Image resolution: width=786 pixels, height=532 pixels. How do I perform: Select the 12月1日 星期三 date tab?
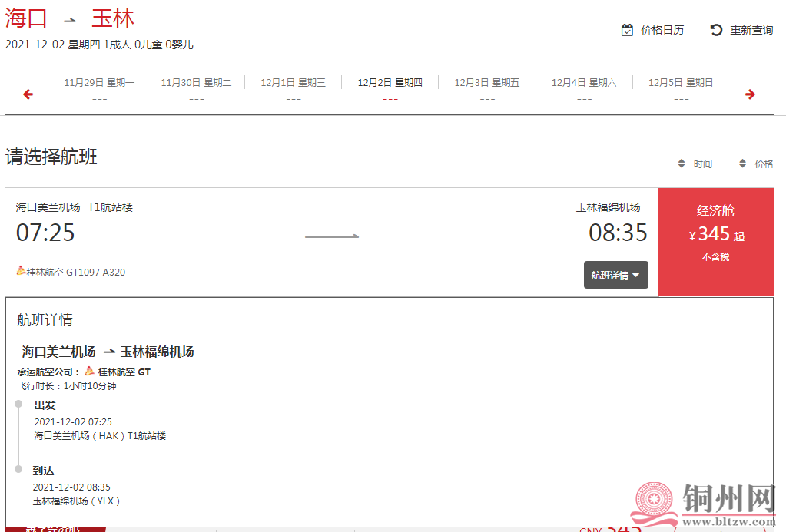pos(294,89)
